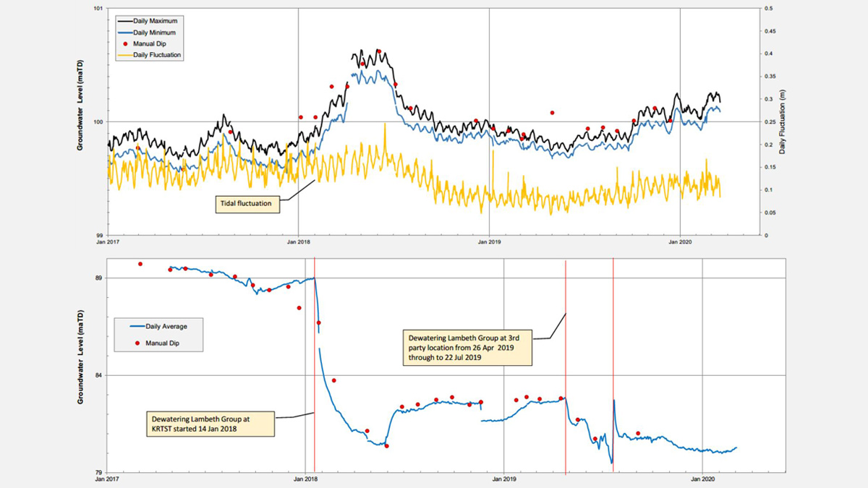
Task: Click the Jan 2019 label on the top chart axis
Action: (x=489, y=243)
